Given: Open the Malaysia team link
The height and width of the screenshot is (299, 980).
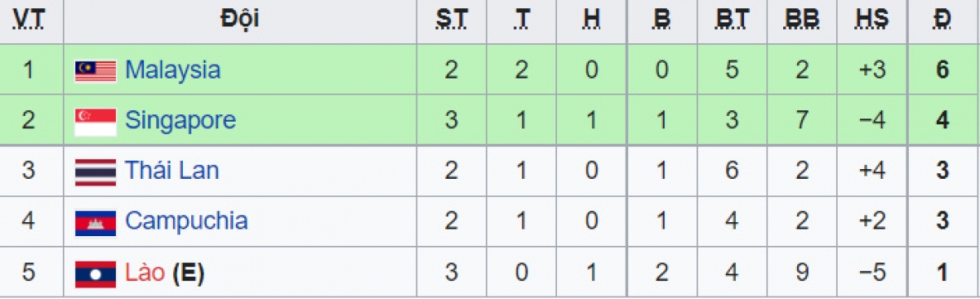Looking at the screenshot, I should coord(172,70).
